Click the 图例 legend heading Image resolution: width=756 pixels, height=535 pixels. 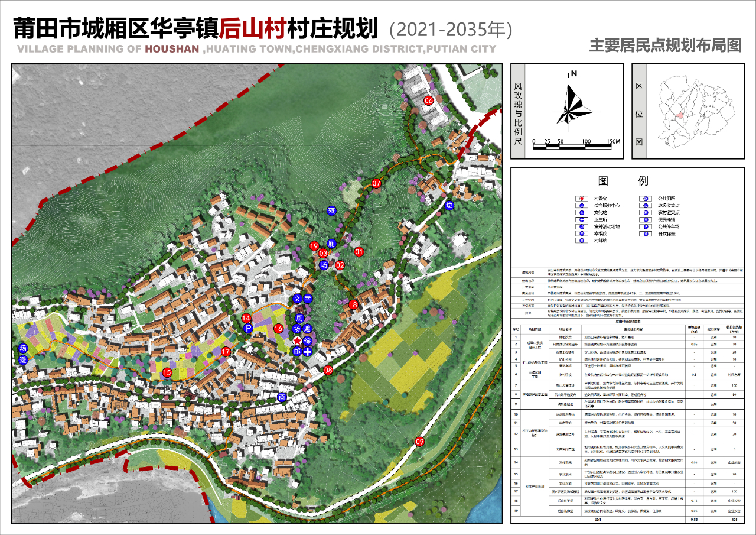[x=623, y=180]
